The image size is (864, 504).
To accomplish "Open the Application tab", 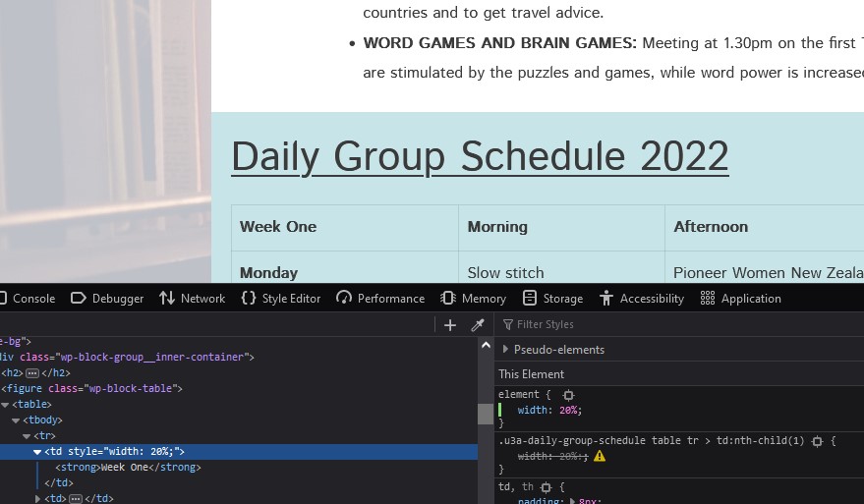I will 740,299.
